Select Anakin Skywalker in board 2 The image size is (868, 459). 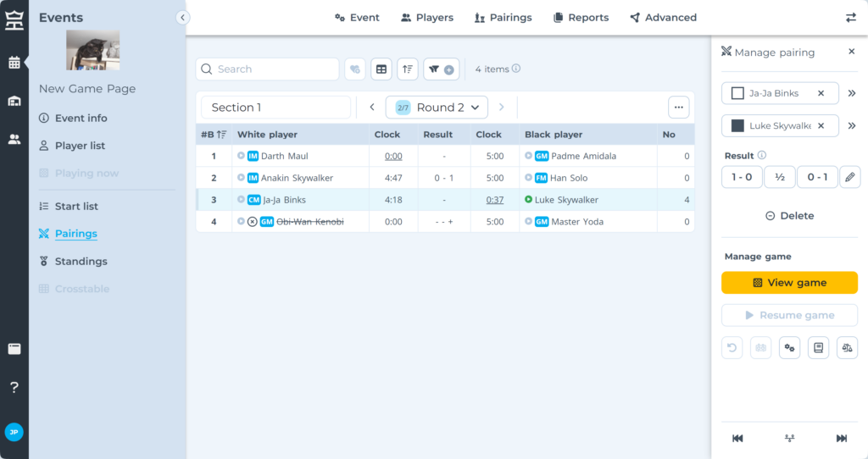click(297, 178)
